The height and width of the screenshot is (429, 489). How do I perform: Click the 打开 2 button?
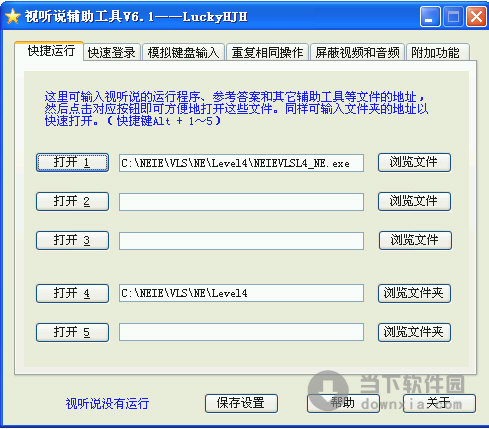click(x=72, y=201)
